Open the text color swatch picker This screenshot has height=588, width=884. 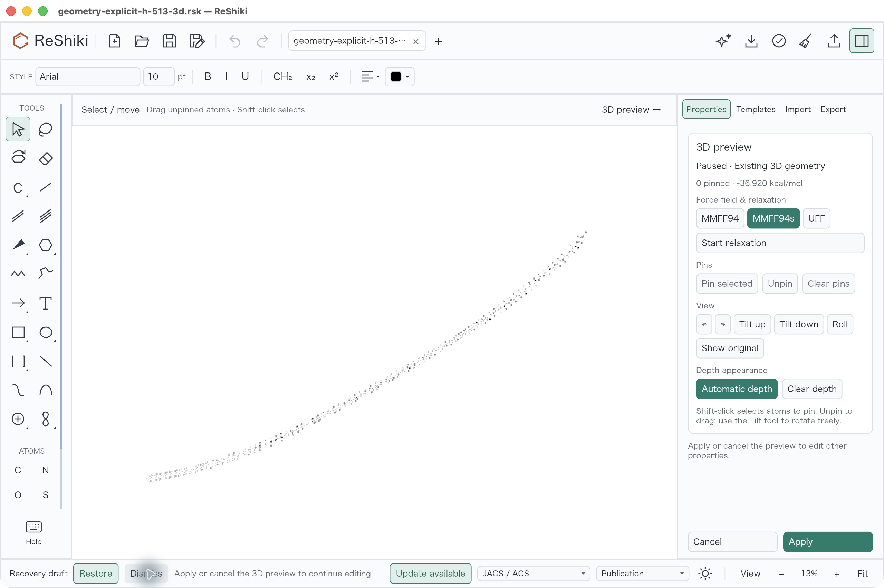point(399,77)
